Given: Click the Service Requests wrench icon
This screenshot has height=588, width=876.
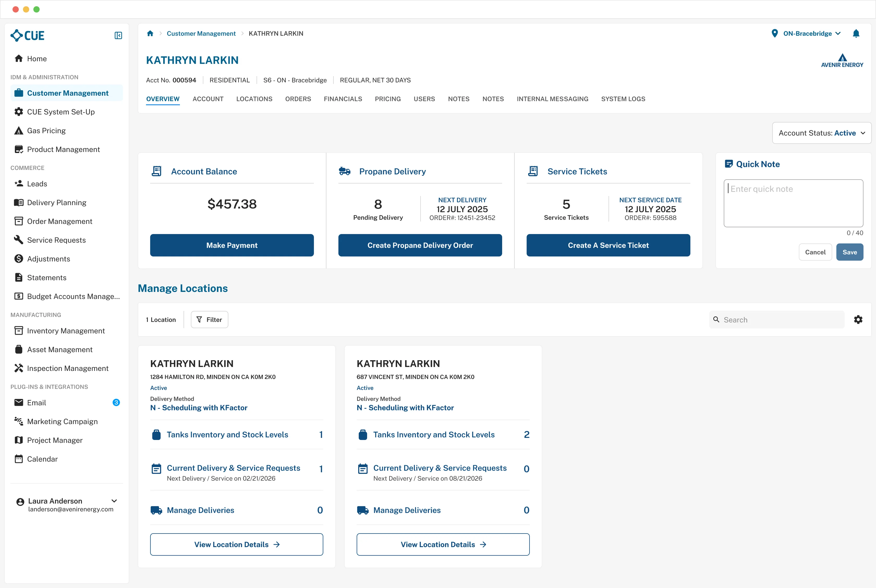Looking at the screenshot, I should (19, 240).
